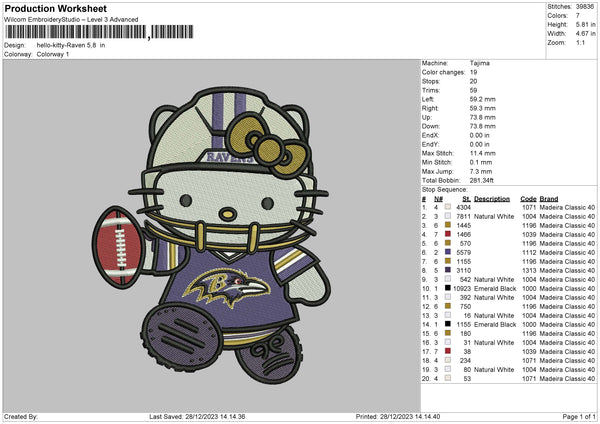Select the Stitches value 39836

point(585,7)
